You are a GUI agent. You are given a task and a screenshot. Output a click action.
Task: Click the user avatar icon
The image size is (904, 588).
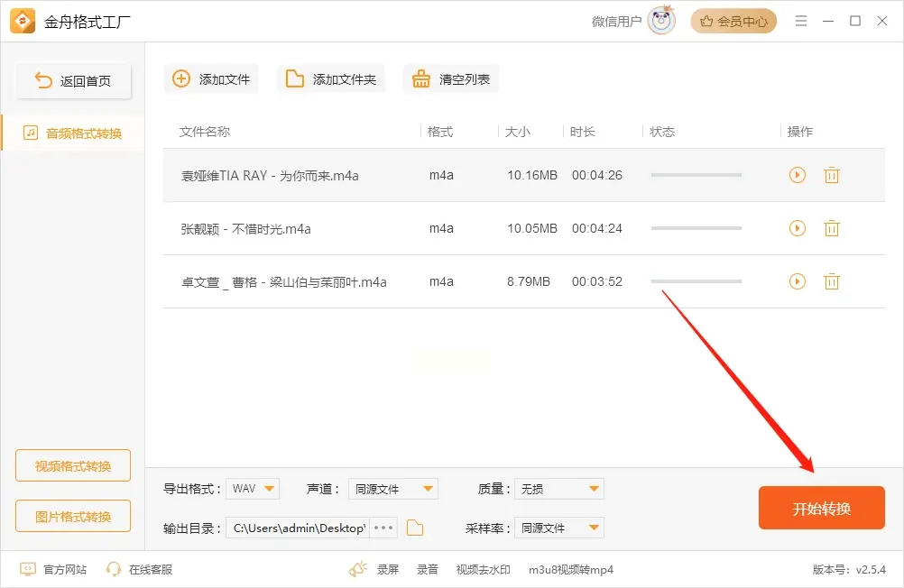(x=661, y=22)
